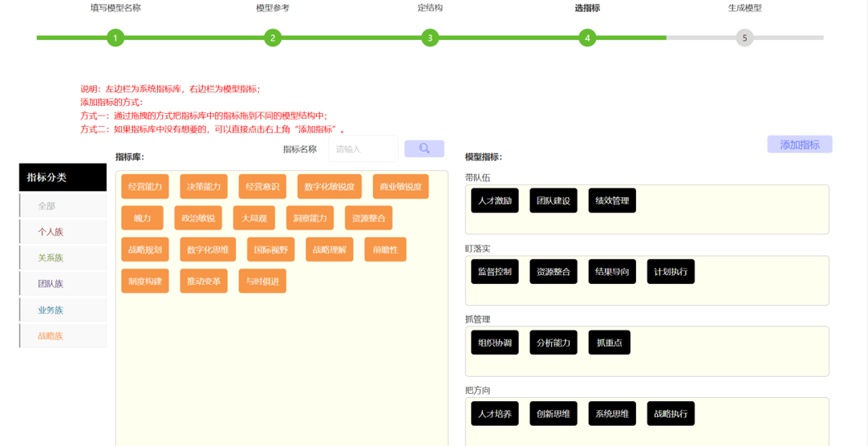Jump to step 5 circle 生成模型
868x446 pixels.
click(x=744, y=39)
